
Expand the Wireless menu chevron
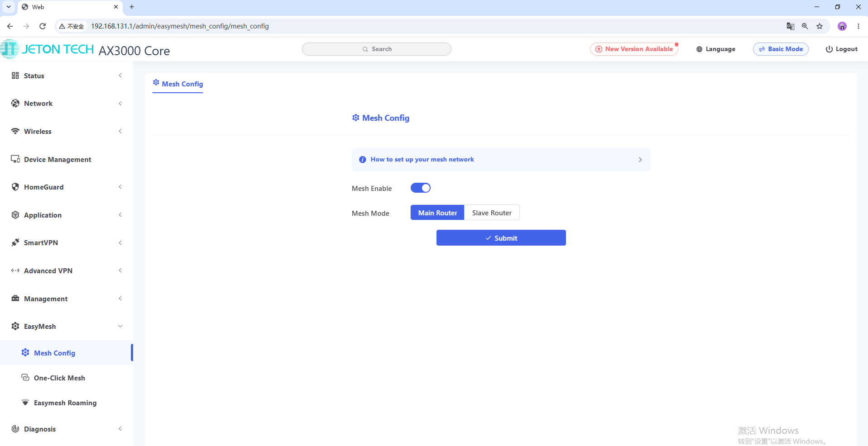click(x=120, y=131)
